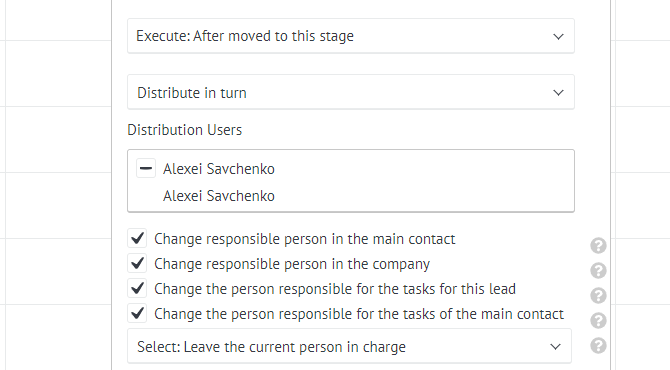
Task: Toggle checkbox for tasks of the main contact
Action: [137, 314]
